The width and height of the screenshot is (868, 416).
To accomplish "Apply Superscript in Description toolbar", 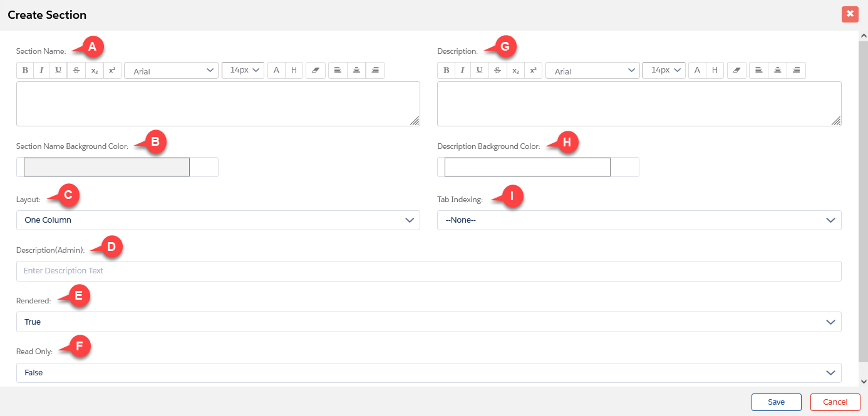I will click(533, 71).
